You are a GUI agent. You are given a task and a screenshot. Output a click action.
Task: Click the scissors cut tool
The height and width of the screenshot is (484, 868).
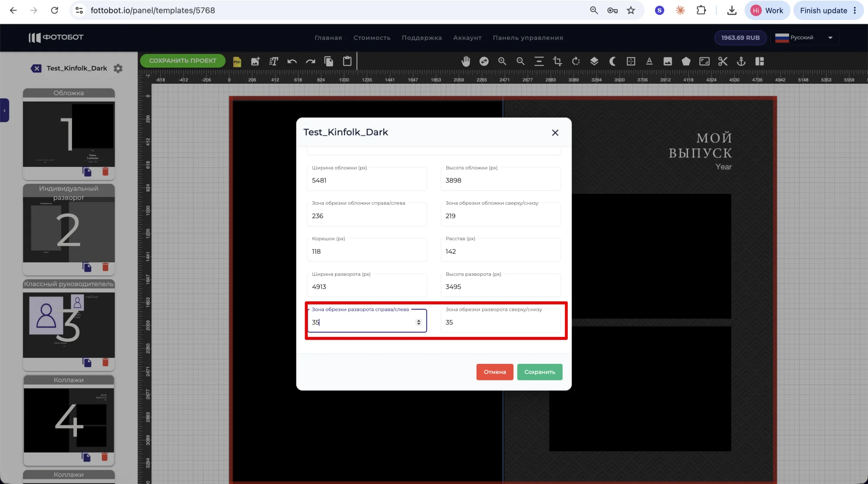click(723, 62)
